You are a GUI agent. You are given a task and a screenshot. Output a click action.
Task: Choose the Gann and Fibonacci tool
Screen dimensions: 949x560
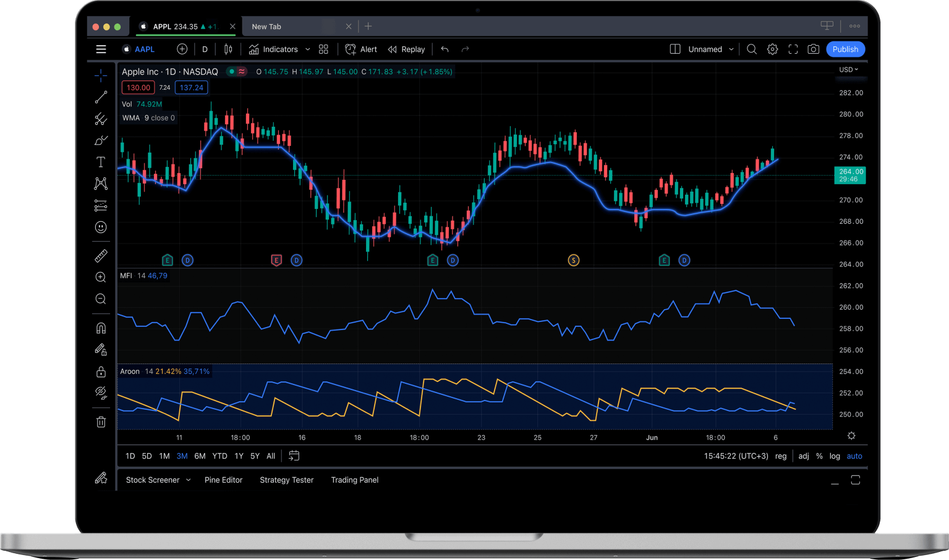(x=101, y=119)
